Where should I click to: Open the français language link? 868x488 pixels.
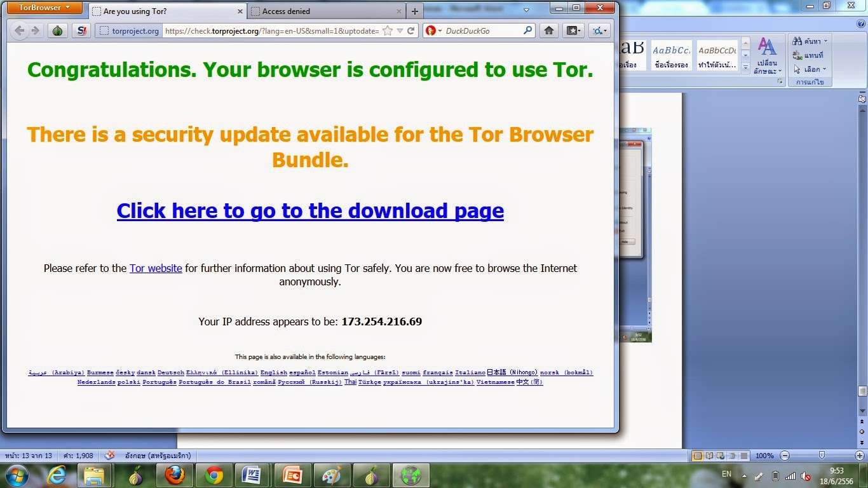[x=438, y=372]
